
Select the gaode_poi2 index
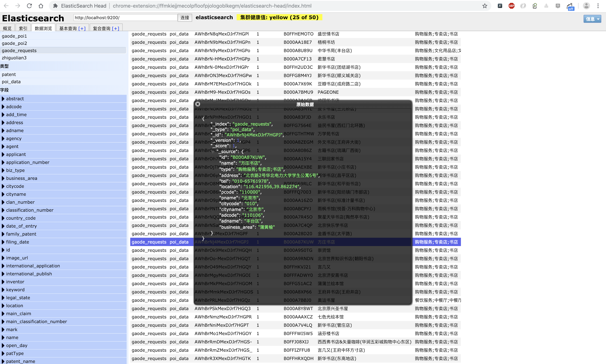point(14,43)
